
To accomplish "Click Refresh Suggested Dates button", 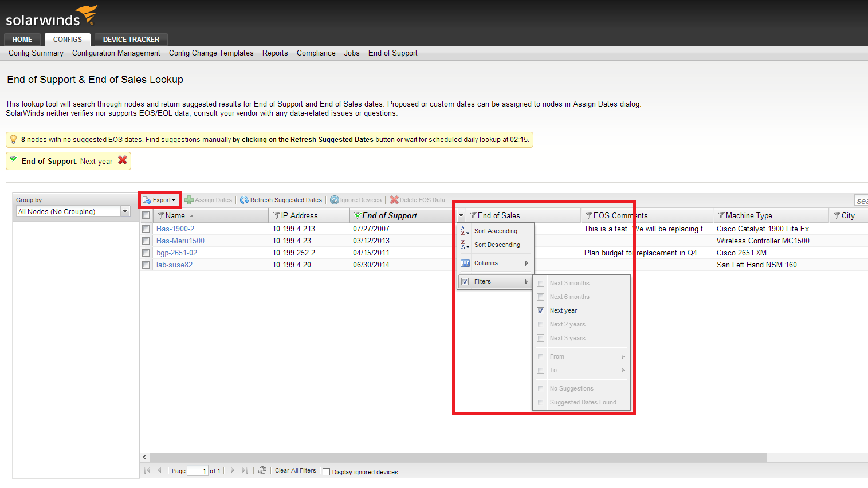I will [281, 200].
